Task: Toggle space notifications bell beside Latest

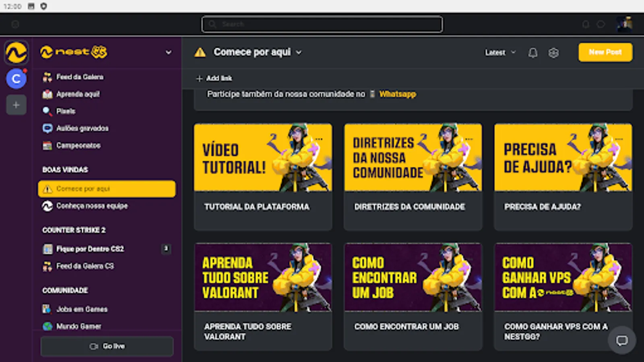Action: pos(533,53)
